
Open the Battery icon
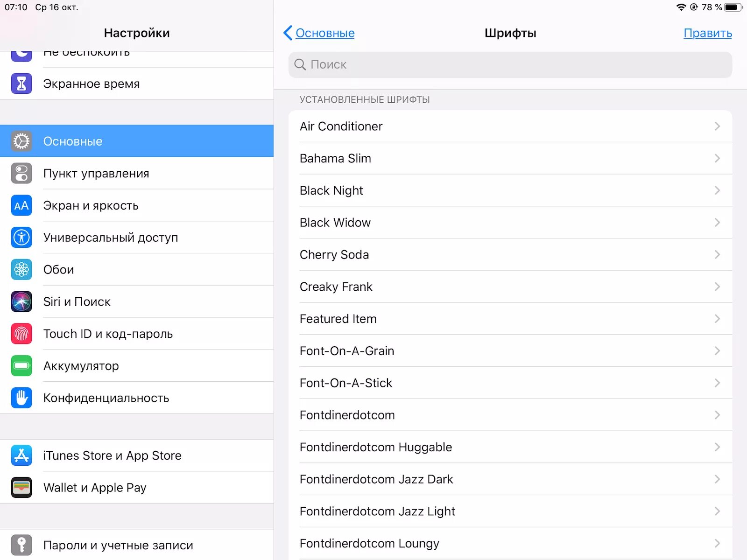(21, 366)
